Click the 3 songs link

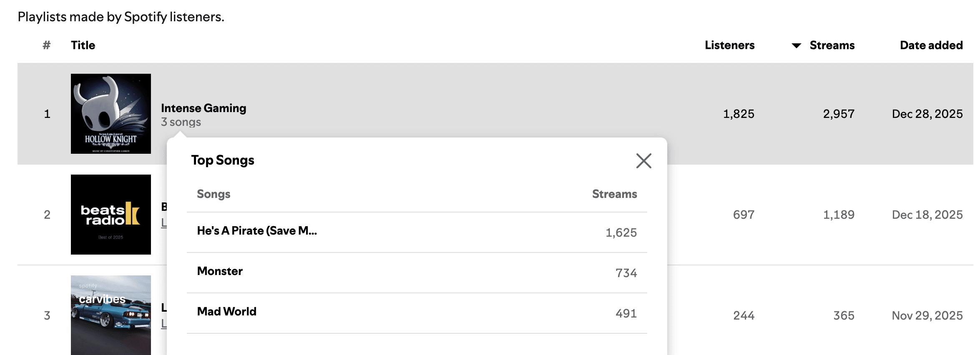(x=181, y=122)
